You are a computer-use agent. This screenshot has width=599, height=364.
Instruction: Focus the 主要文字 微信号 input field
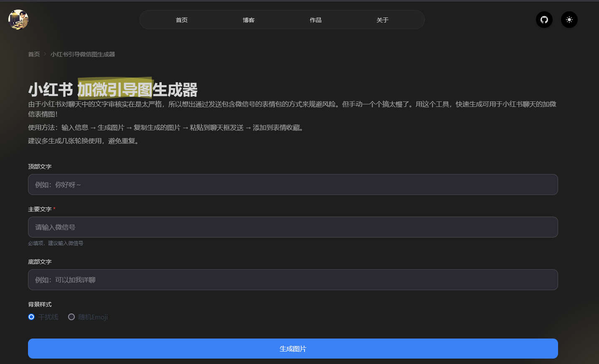(293, 227)
